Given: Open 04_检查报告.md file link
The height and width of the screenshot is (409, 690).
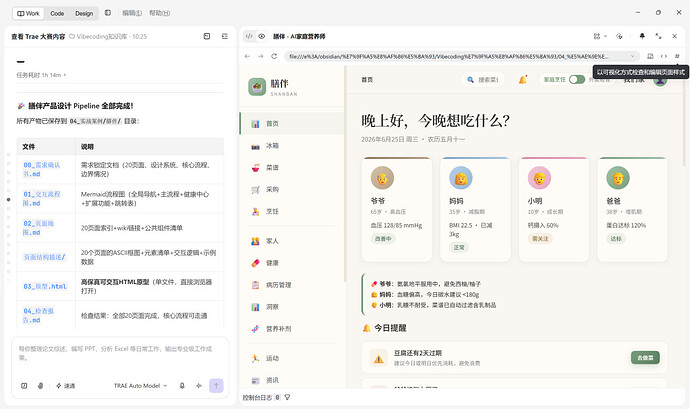Looking at the screenshot, I should [39, 316].
